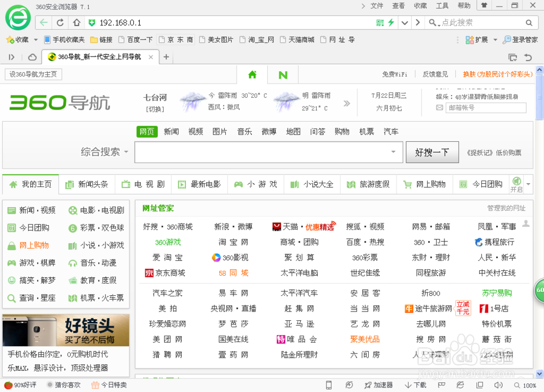This screenshot has width=544, height=392.
Task: Click the forward chevron in address bar
Action: coord(418,22)
